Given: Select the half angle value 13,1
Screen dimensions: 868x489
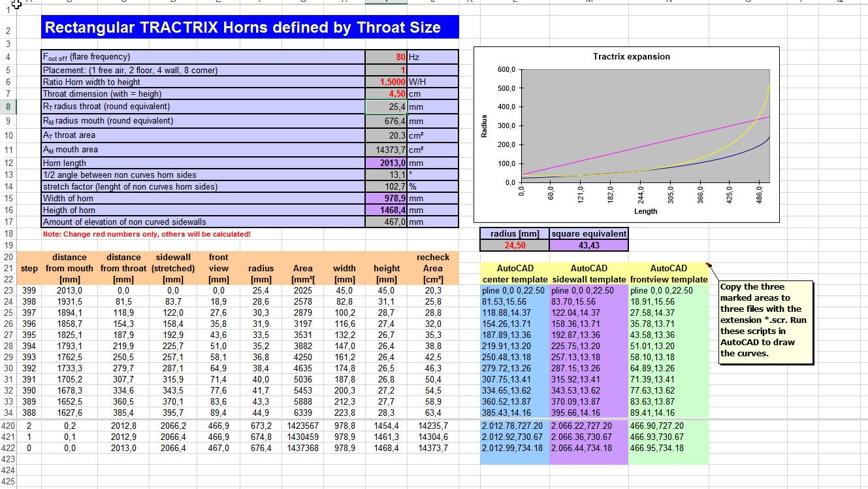Looking at the screenshot, I should tap(387, 175).
